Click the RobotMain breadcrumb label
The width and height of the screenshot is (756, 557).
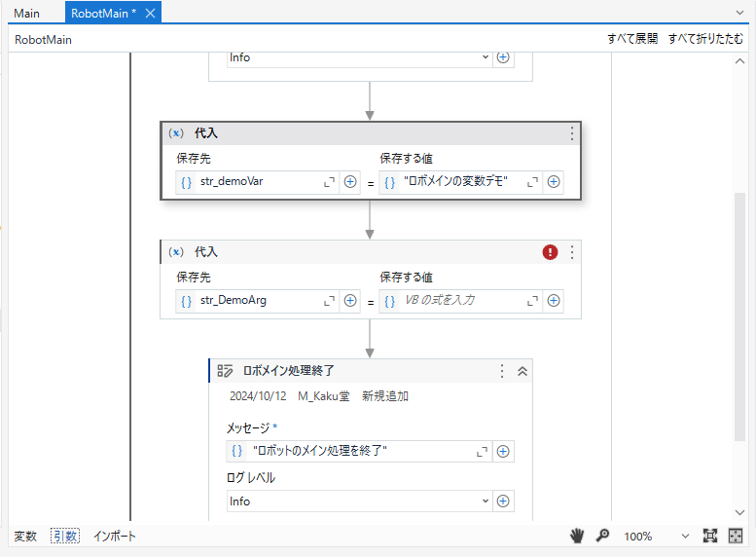pos(43,40)
